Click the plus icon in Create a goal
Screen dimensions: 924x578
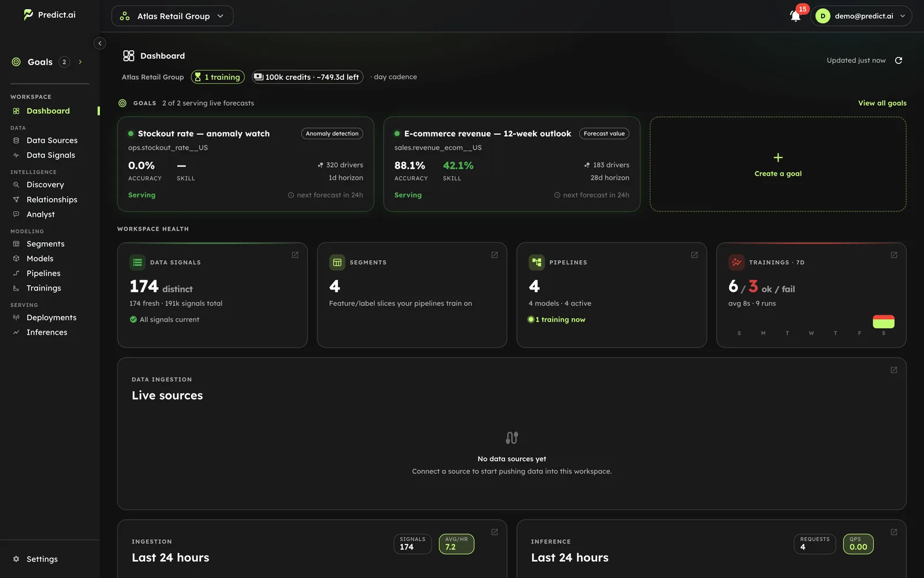pyautogui.click(x=778, y=158)
